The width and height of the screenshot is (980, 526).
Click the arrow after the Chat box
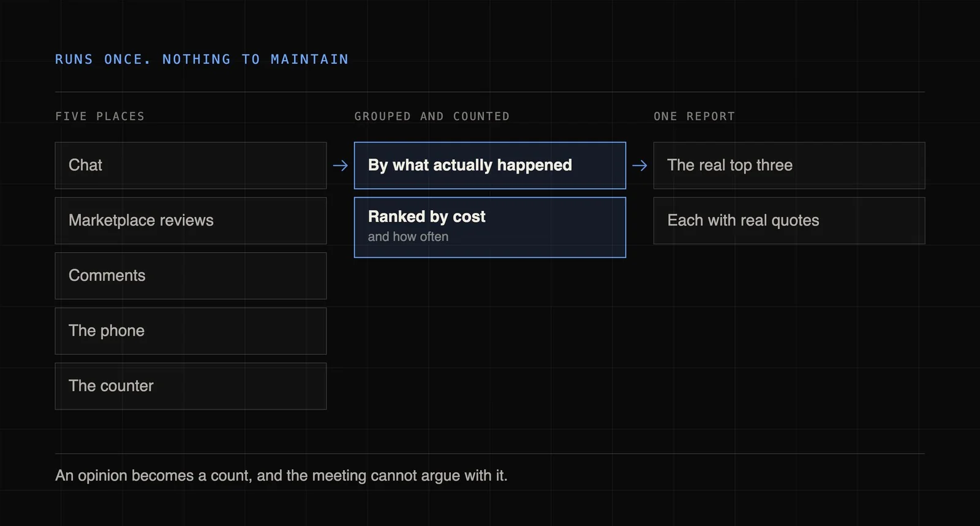[341, 166]
